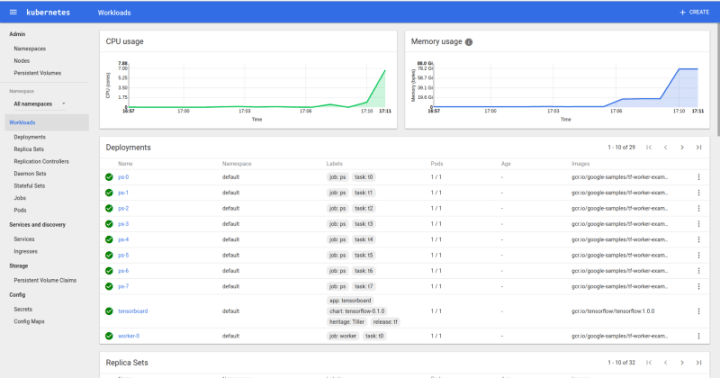Open actions menu for ps-5 deployment
This screenshot has width=720, height=378.
pos(698,255)
